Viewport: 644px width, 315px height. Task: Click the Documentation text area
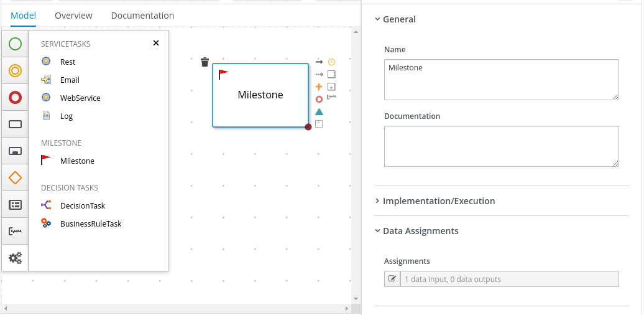point(501,146)
